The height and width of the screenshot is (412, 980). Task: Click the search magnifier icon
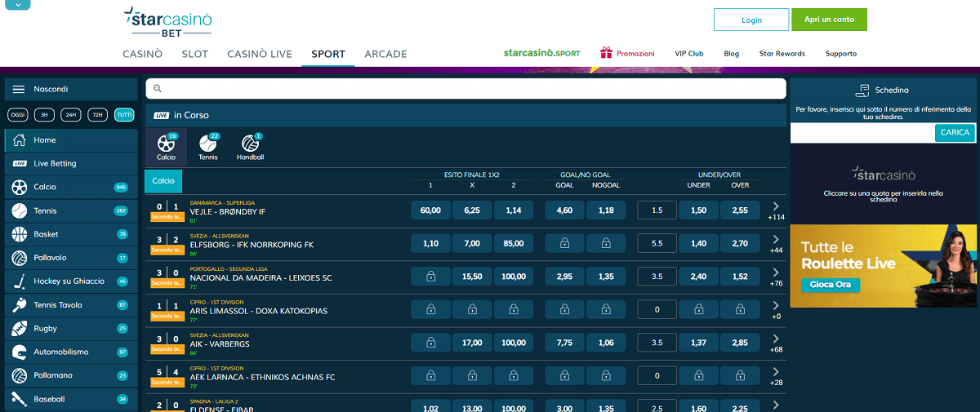158,88
